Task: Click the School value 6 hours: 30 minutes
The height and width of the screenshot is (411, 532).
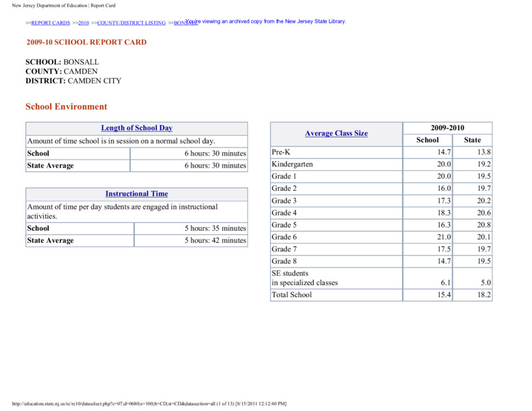Action: 215,154
